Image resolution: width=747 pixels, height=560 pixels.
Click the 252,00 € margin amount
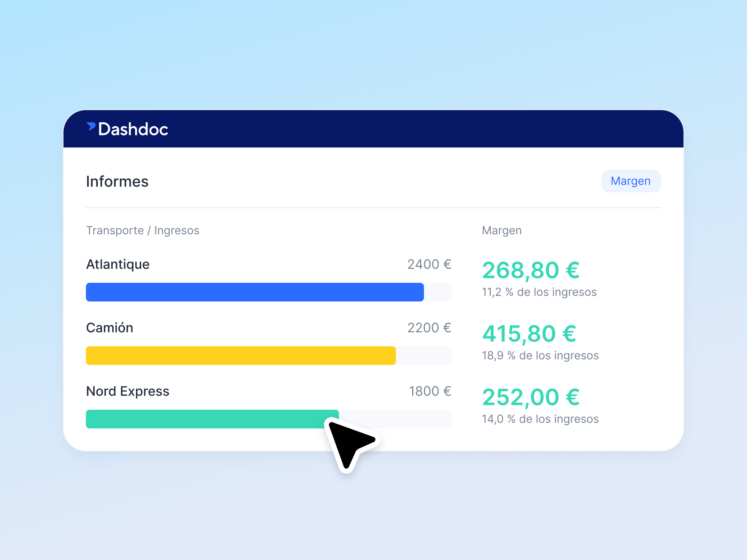[x=531, y=397]
